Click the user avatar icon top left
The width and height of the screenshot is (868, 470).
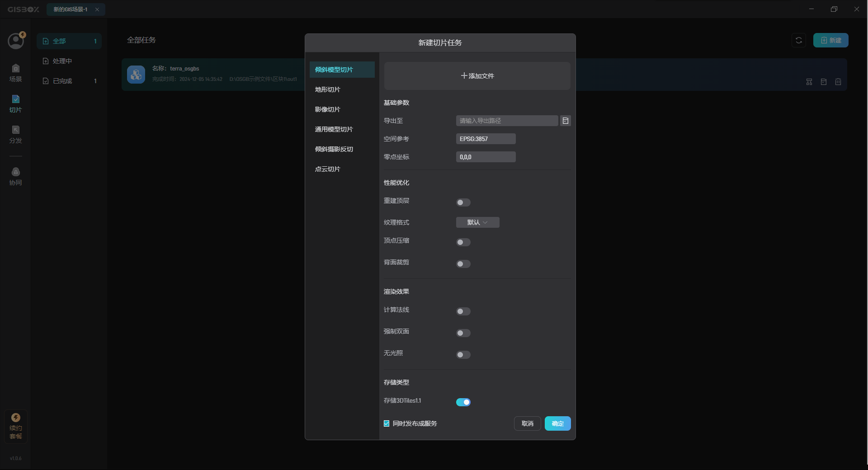click(15, 41)
